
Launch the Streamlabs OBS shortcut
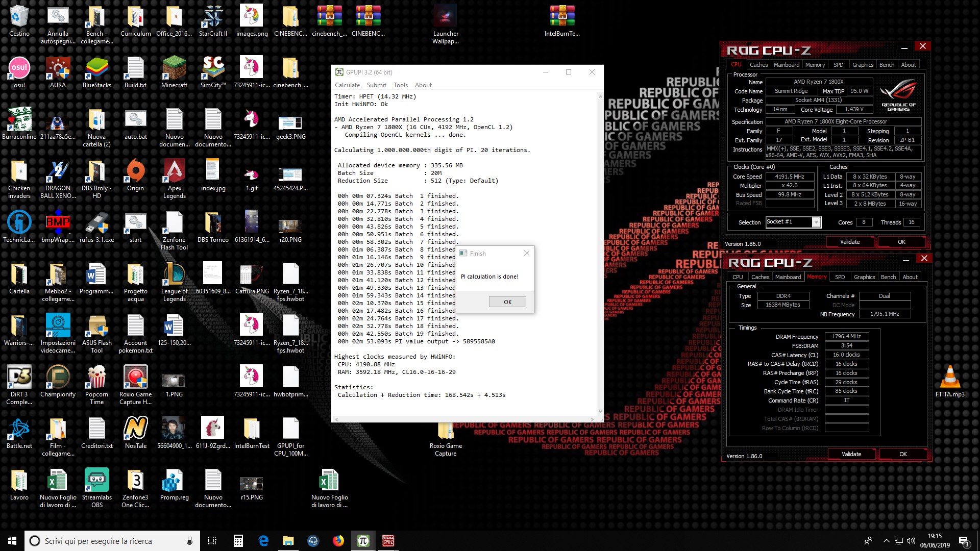(x=96, y=489)
